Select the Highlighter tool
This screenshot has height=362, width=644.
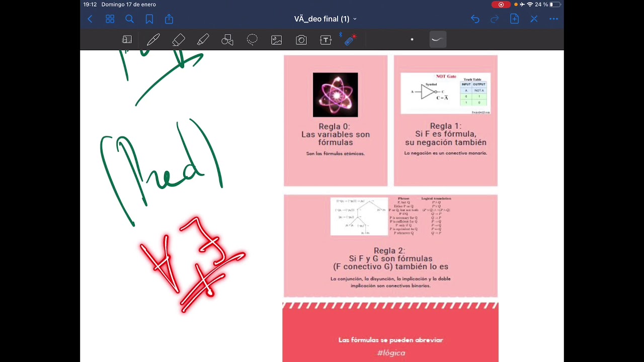(203, 40)
